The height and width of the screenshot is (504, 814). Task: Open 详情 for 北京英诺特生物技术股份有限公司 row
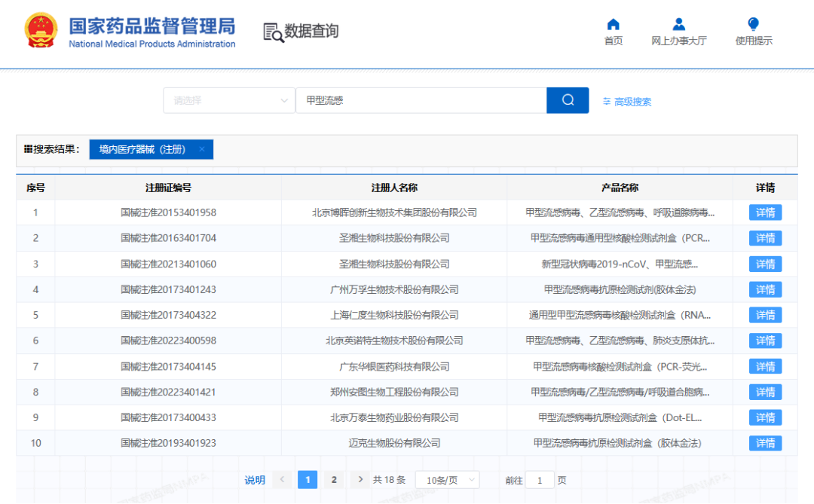765,341
